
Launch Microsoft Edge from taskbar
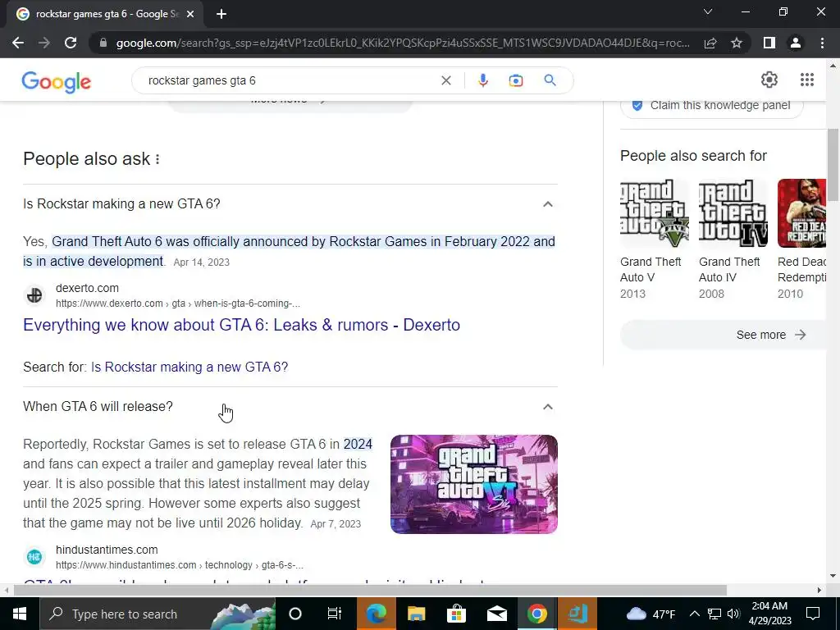click(376, 614)
